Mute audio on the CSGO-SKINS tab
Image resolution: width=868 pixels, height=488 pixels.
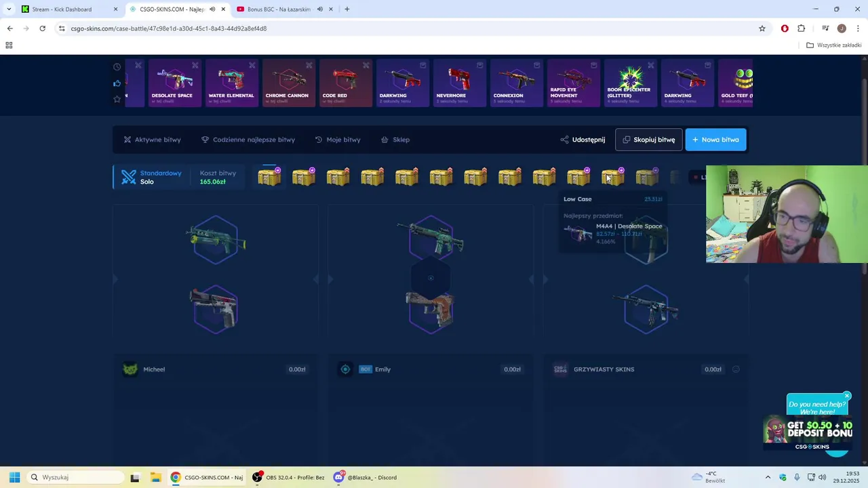click(x=212, y=9)
